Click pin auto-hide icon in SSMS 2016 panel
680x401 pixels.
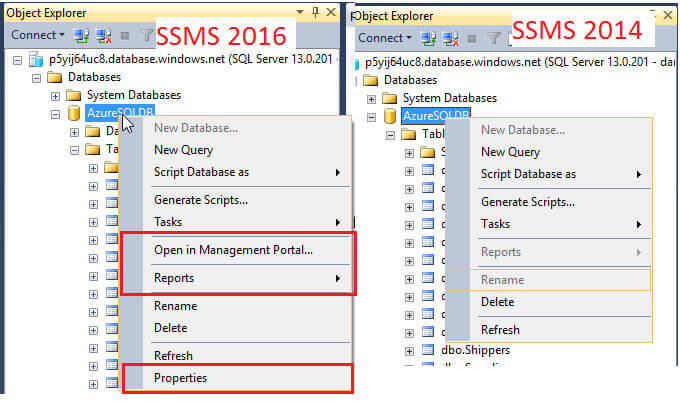[x=316, y=12]
